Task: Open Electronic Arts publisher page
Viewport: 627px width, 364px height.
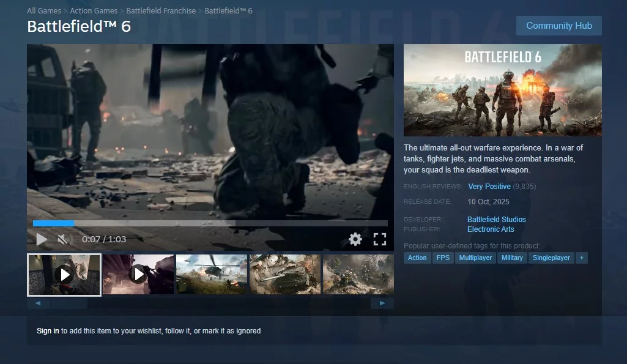Action: (x=491, y=229)
